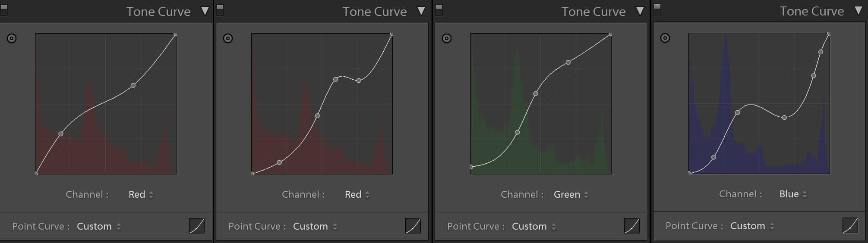Click the point curve edit icon in the leftmost panel

pos(197,226)
